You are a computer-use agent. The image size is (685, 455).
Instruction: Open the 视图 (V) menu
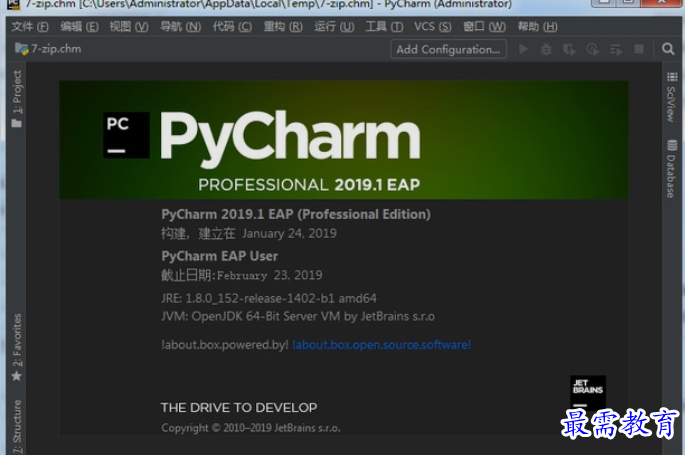[129, 27]
